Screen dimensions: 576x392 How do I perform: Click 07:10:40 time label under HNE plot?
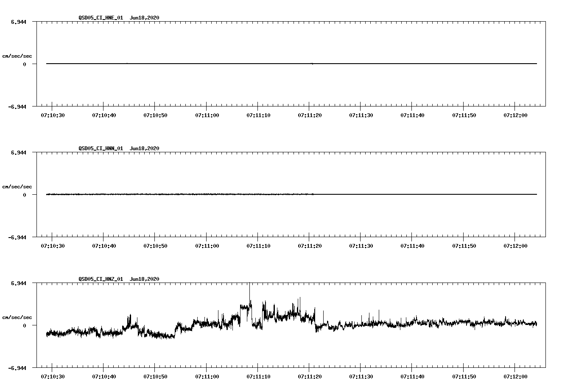click(104, 115)
